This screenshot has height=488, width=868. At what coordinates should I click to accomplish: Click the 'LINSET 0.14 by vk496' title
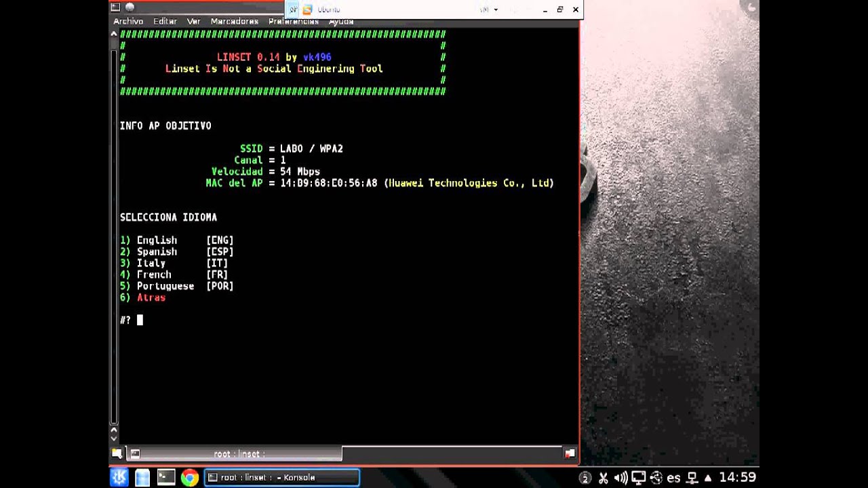[274, 57]
